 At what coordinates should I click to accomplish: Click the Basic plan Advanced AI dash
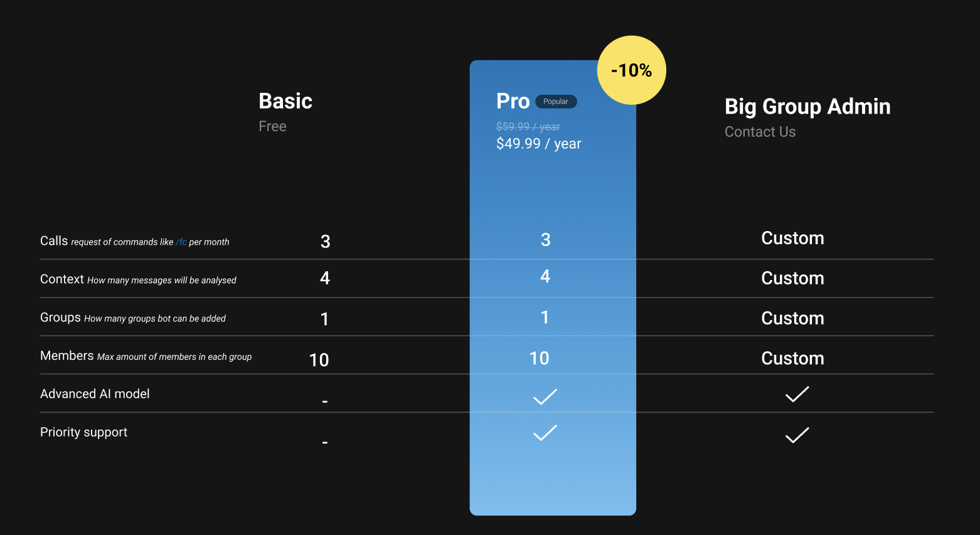tap(325, 401)
